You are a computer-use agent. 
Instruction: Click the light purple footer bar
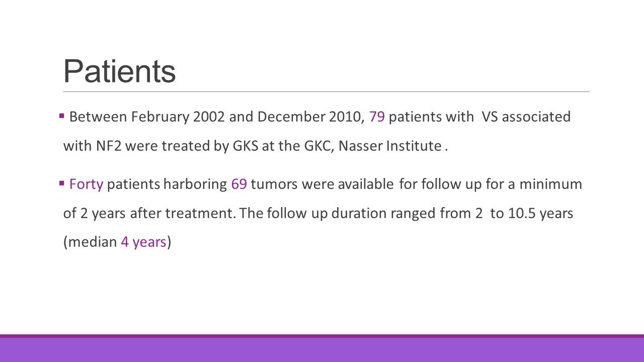click(322, 350)
